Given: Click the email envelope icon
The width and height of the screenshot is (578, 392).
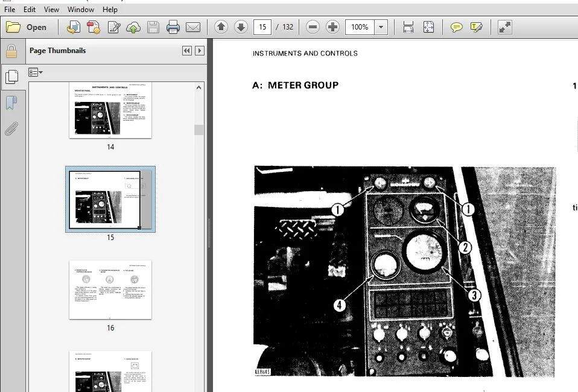Looking at the screenshot, I should click(193, 27).
